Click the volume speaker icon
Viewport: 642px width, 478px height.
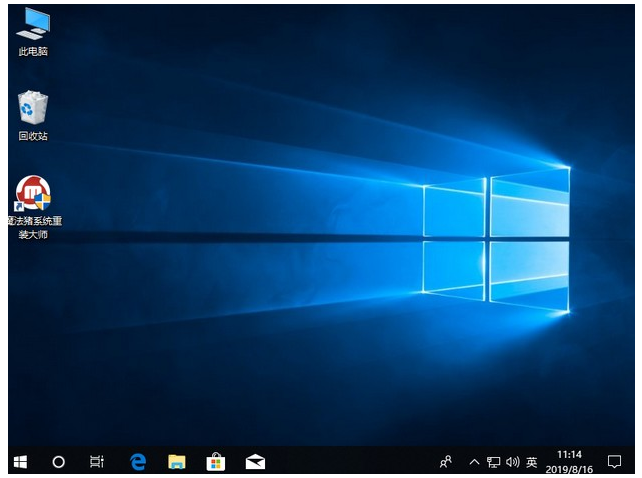coord(512,461)
